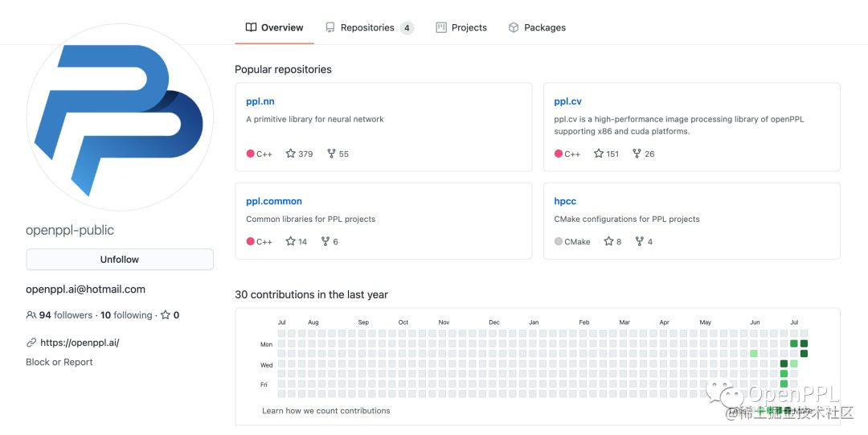Click the C++ language color dot on ppl.common
Screen dimensions: 868x435
251,241
